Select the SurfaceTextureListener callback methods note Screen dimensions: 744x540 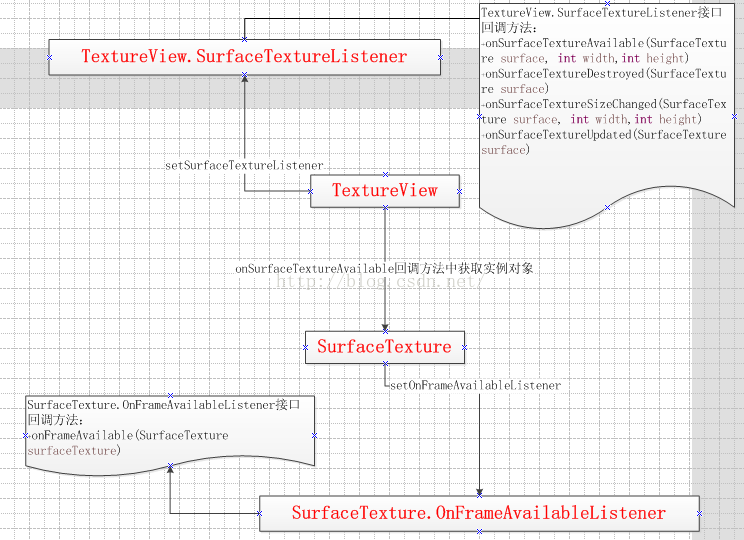607,116
